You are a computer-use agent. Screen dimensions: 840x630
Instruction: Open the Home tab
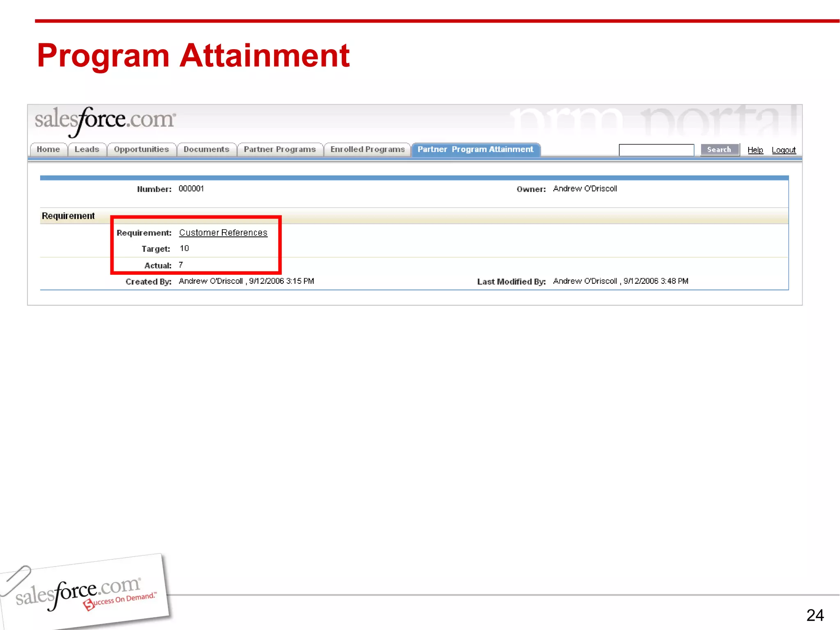[48, 149]
